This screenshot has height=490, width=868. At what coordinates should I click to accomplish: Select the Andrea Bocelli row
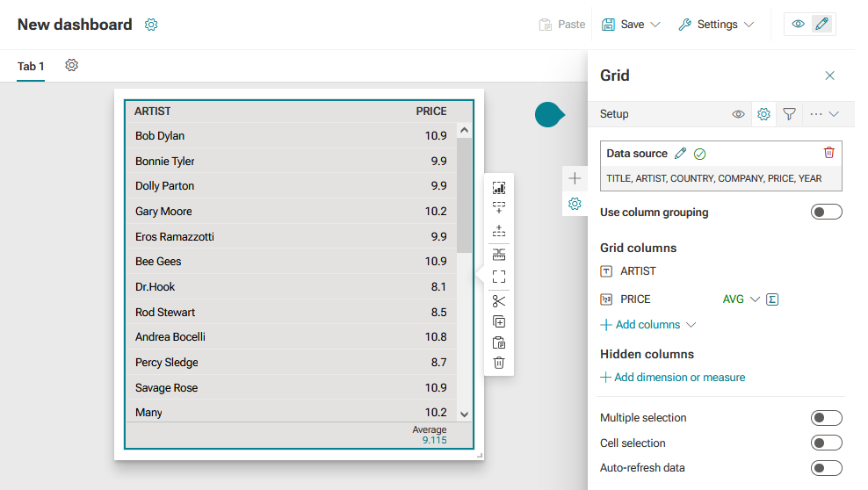point(291,337)
